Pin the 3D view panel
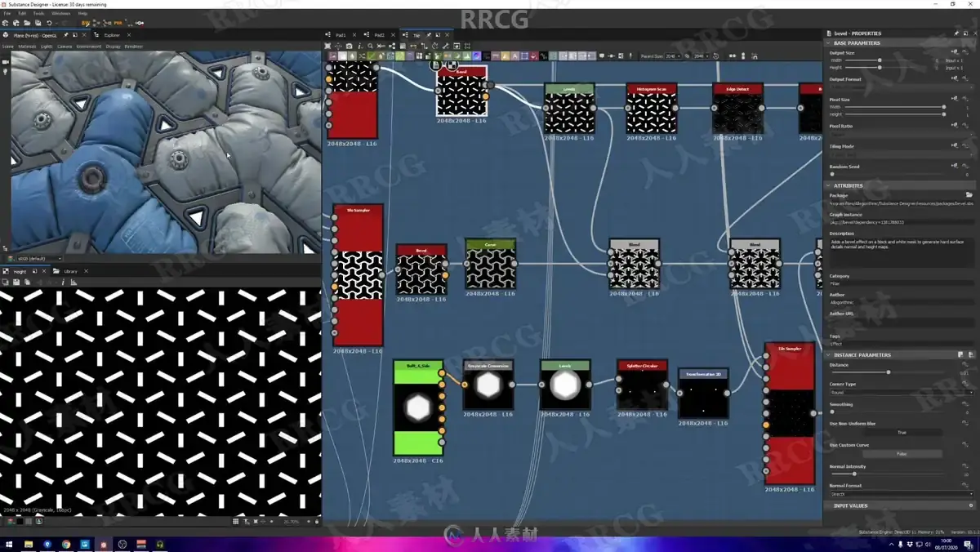The width and height of the screenshot is (980, 552). (66, 35)
